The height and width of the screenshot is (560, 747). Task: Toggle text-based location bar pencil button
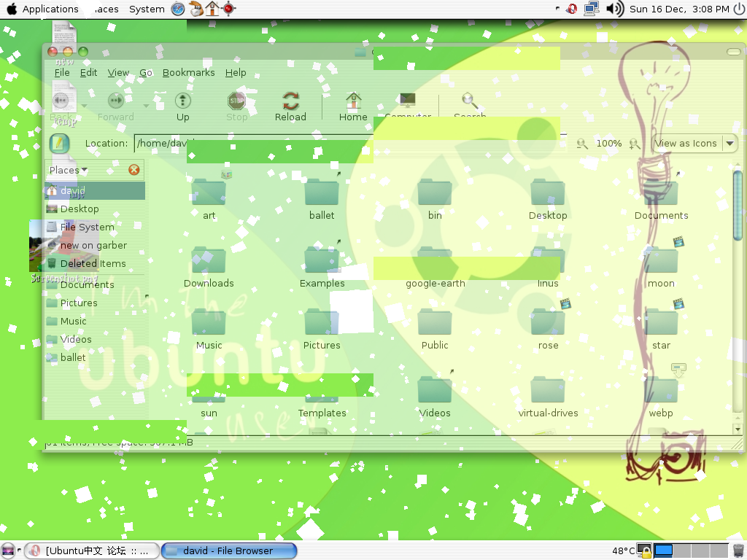pos(59,144)
